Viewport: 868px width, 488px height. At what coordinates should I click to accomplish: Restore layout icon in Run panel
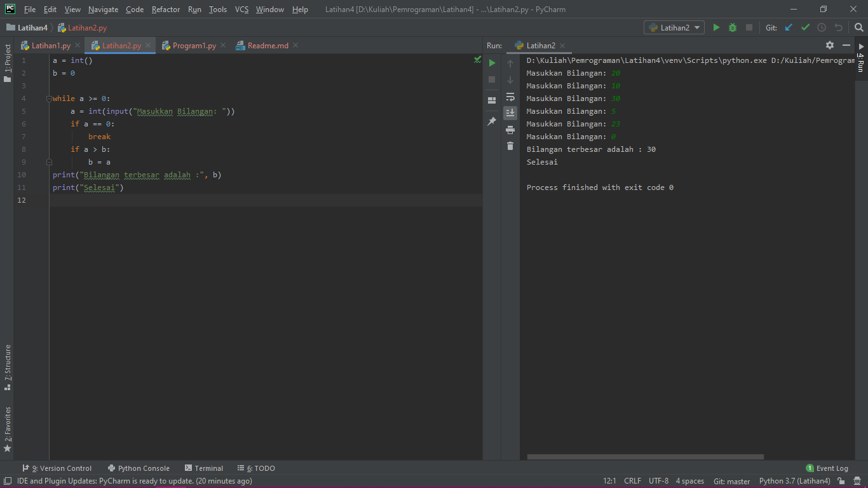492,100
